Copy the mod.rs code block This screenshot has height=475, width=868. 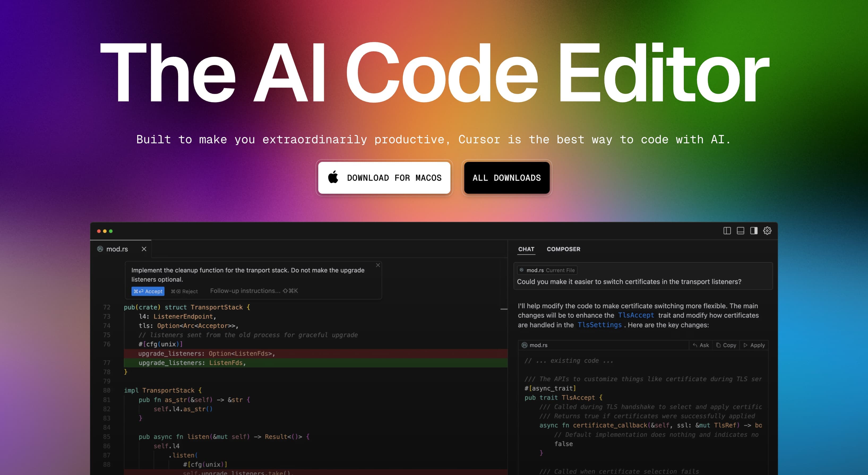(x=726, y=345)
